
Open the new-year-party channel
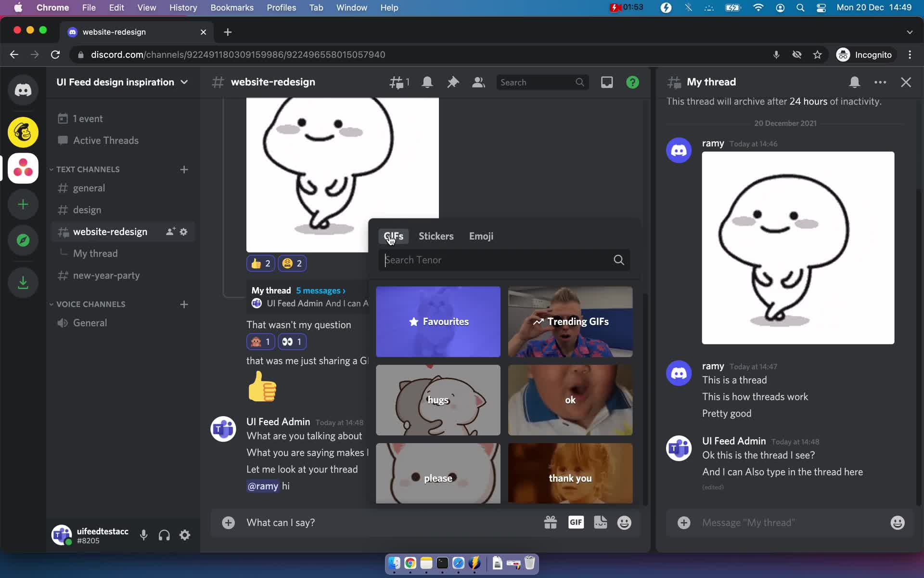(123, 276)
